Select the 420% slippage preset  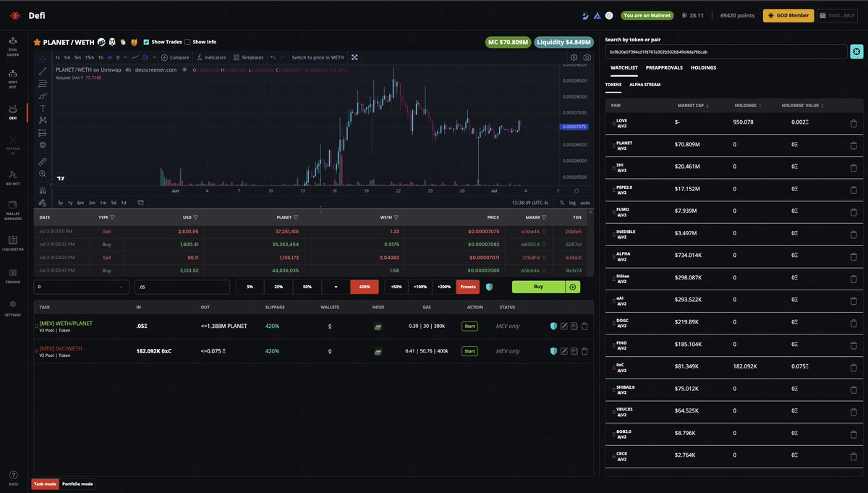365,287
